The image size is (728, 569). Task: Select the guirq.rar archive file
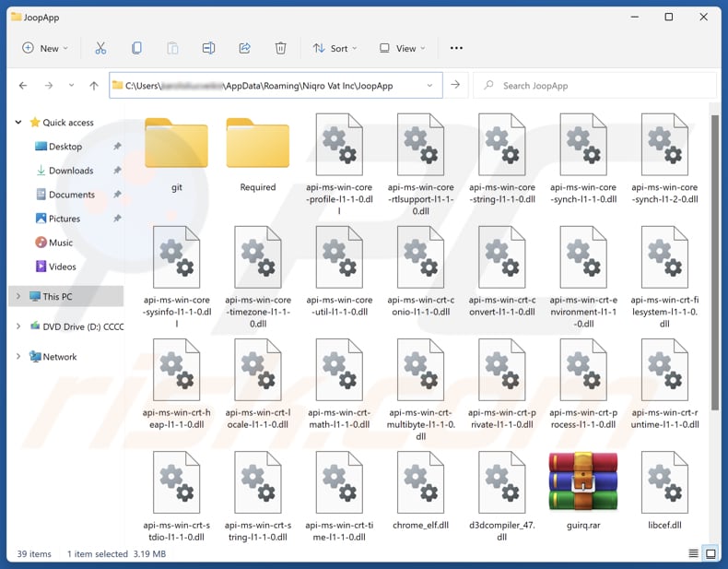point(583,492)
